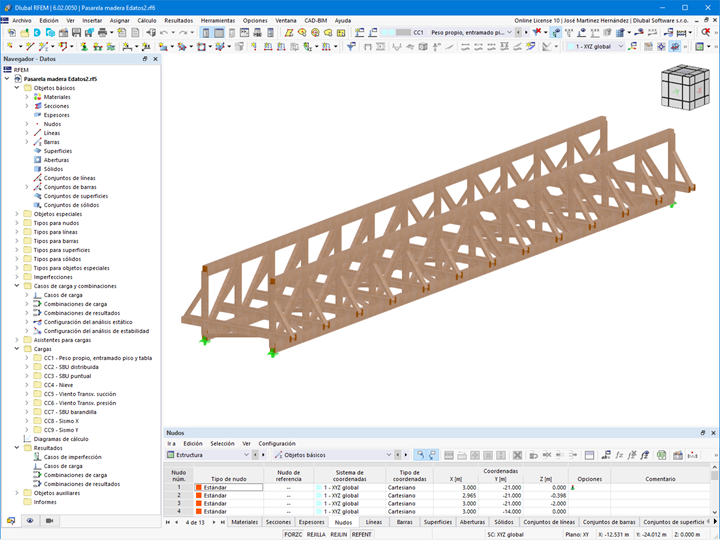This screenshot has height=540, width=720.
Task: Click previous load case arrow beside CC1
Action: point(518,33)
